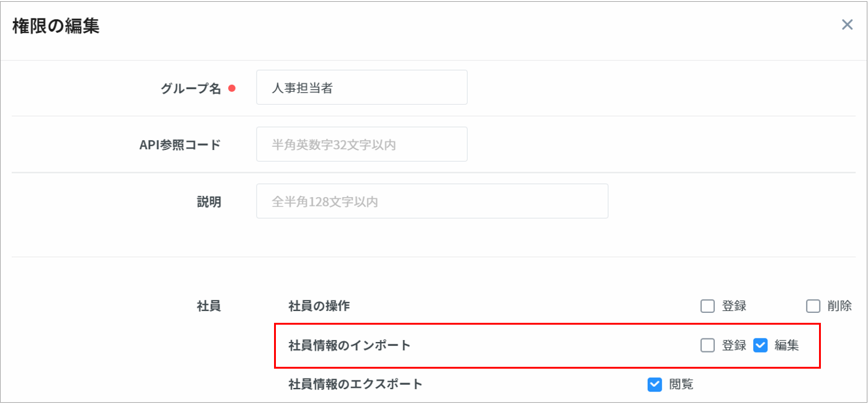Close the 権限の編集 dialog

[847, 25]
